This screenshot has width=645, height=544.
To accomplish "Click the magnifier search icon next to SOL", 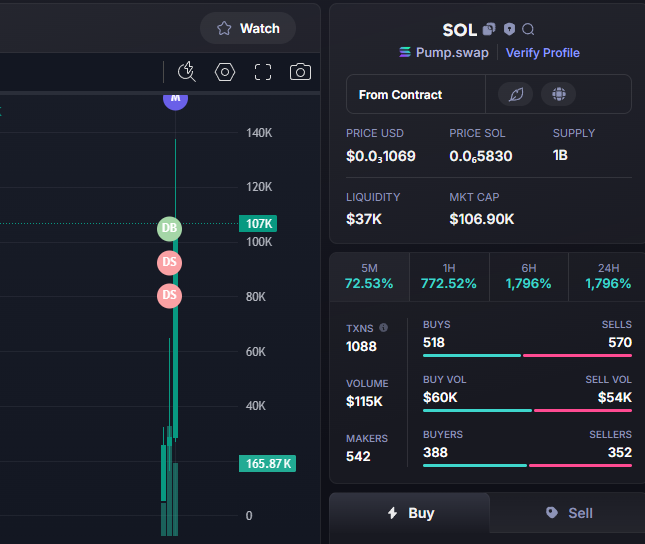I will 528,30.
